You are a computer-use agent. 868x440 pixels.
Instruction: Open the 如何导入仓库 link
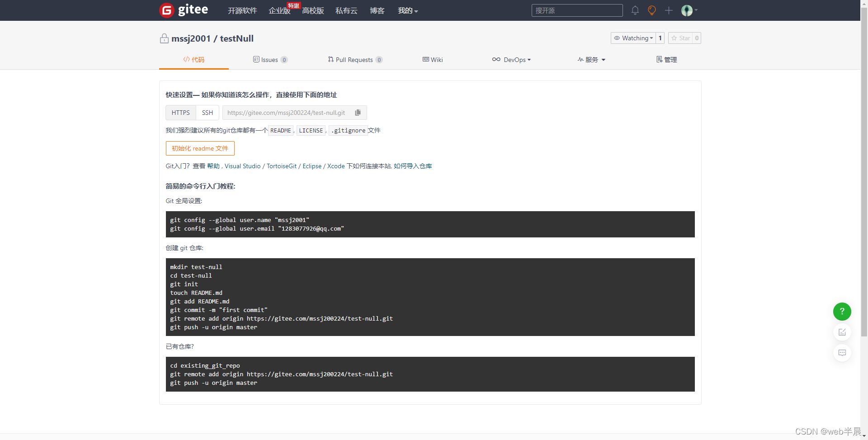coord(413,166)
